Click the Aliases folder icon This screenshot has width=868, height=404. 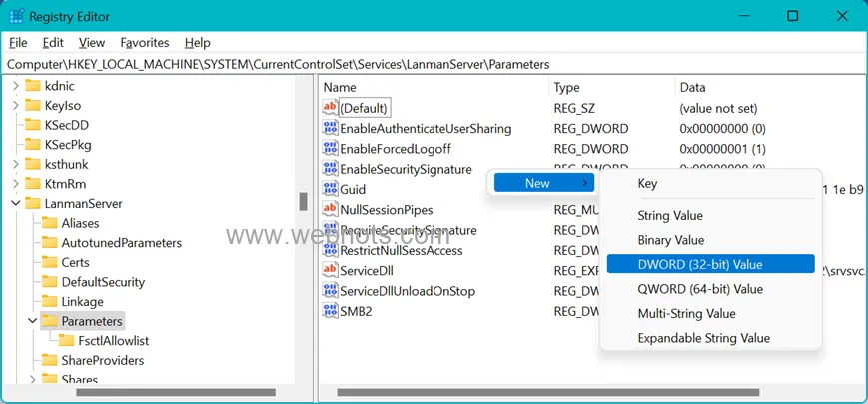click(50, 223)
